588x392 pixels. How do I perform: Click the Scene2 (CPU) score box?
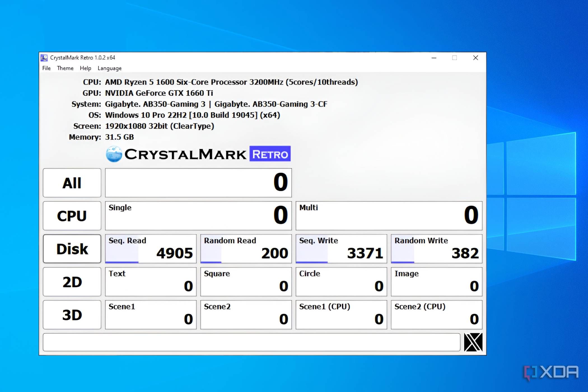437,315
